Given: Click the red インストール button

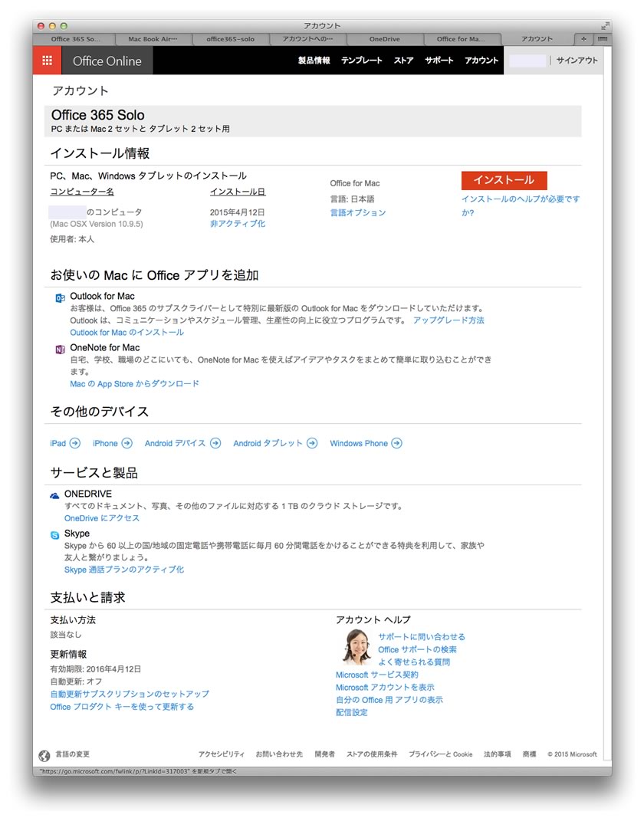Looking at the screenshot, I should click(x=504, y=180).
